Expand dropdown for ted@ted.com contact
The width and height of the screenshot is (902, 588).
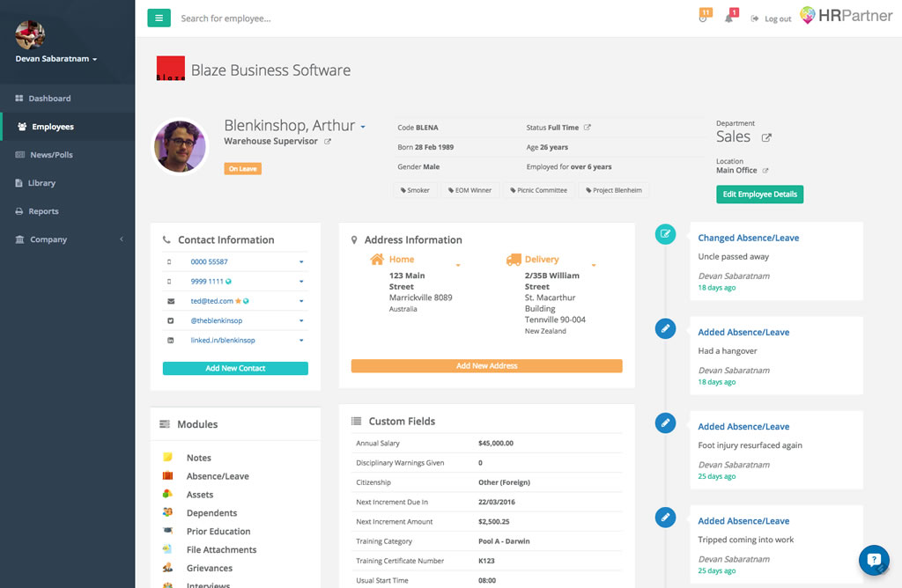(x=301, y=301)
